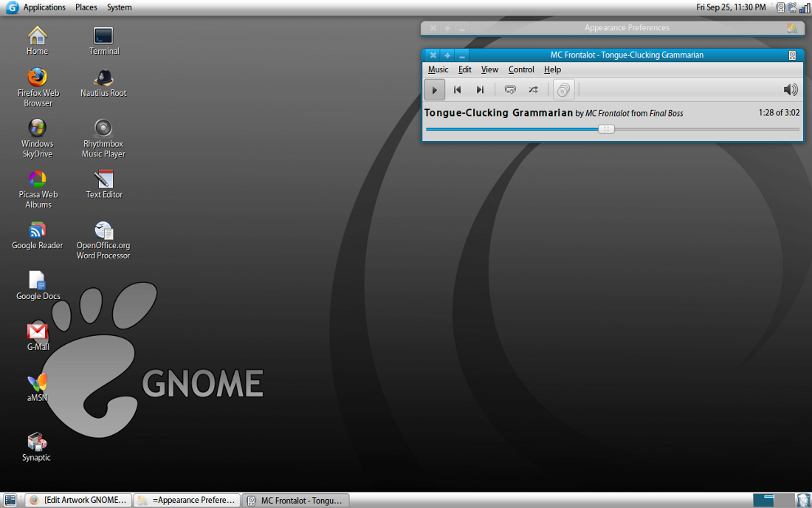Image resolution: width=812 pixels, height=508 pixels.
Task: Open the Places menu
Action: (86, 7)
